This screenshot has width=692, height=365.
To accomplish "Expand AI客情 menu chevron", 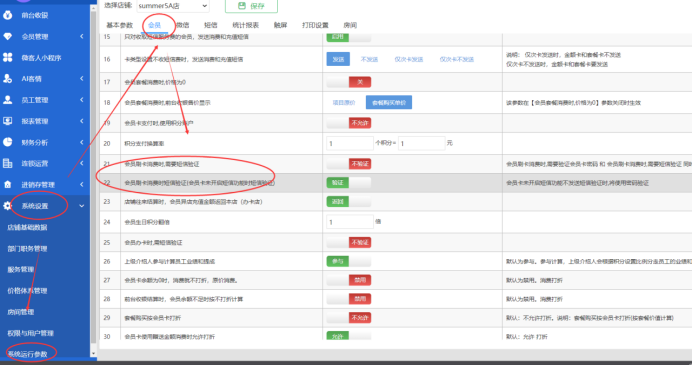I will click(82, 79).
